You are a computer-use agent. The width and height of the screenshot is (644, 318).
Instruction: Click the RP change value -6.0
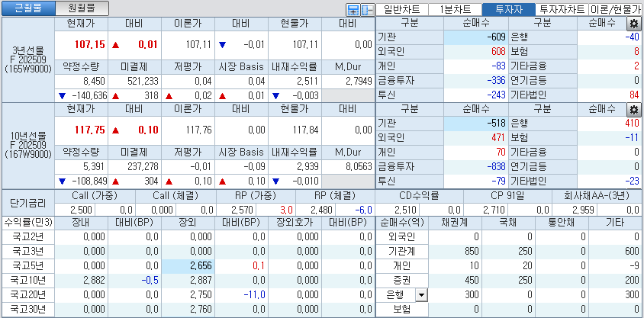tap(365, 210)
